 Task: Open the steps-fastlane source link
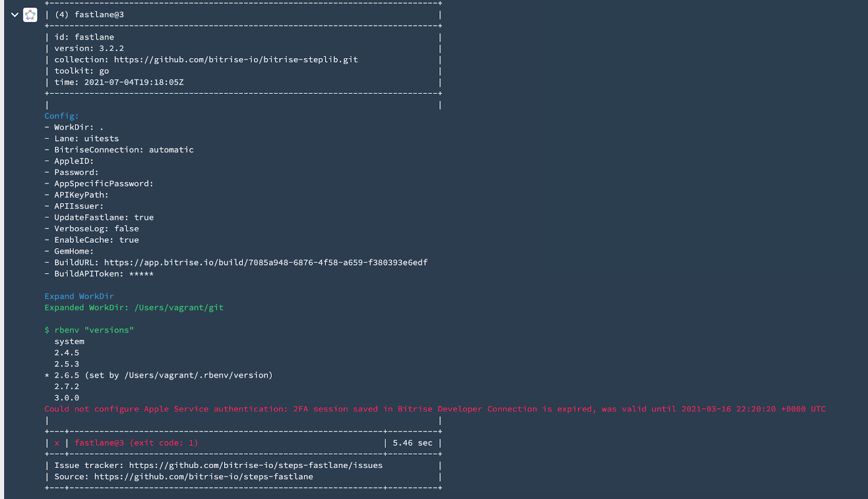(203, 477)
